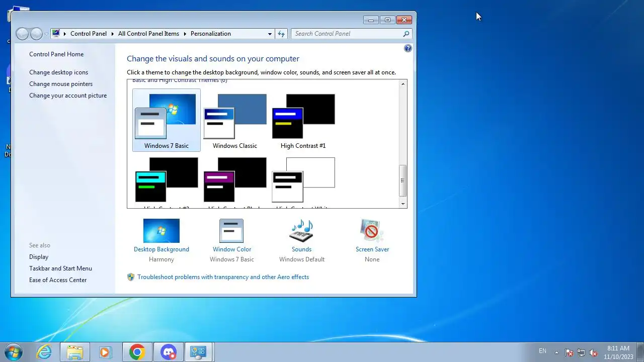The image size is (644, 362).
Task: Open the address bar history dropdown
Action: (270, 34)
